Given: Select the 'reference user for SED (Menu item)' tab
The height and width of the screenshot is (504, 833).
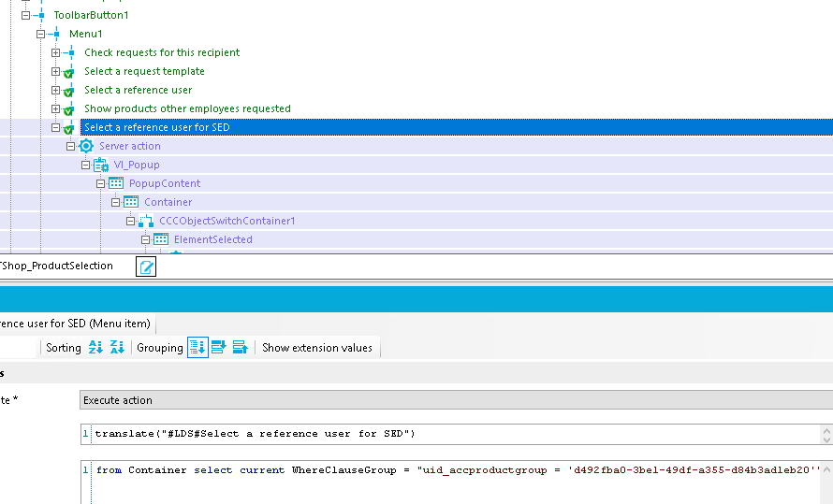Looking at the screenshot, I should coord(75,324).
